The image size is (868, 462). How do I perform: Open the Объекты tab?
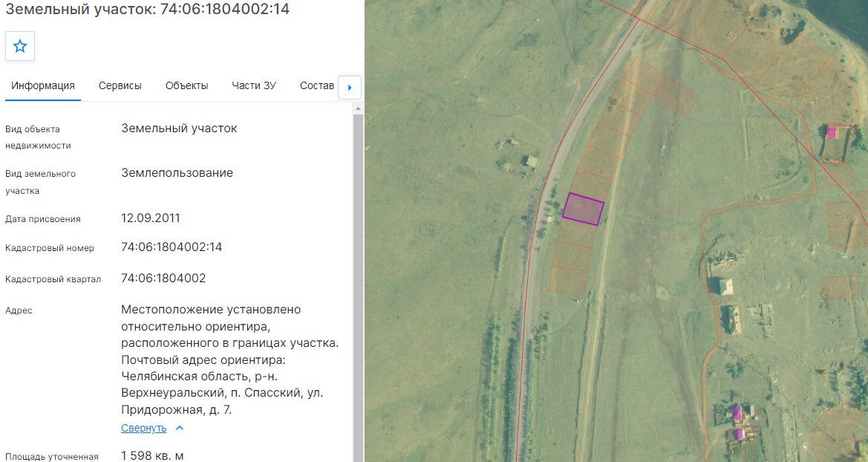[186, 86]
